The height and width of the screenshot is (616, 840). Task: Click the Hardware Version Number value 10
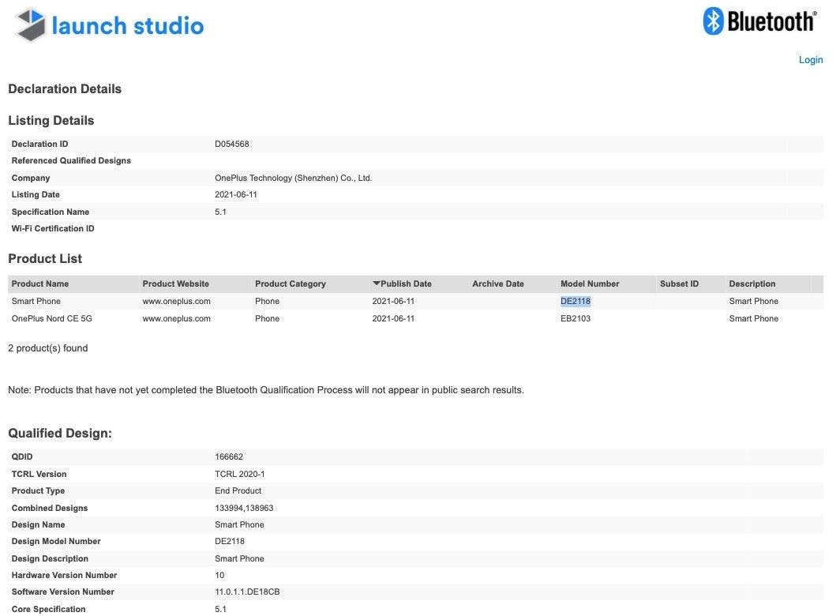coord(219,575)
